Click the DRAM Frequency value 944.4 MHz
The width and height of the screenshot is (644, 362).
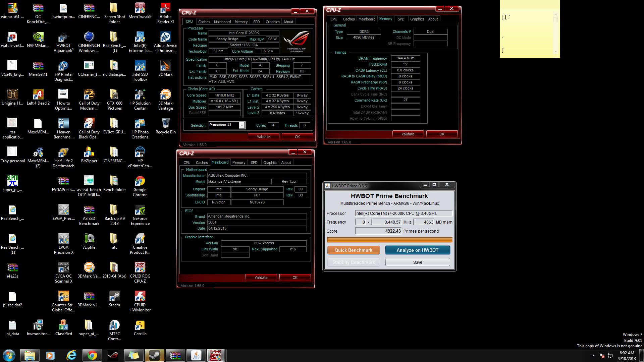point(405,58)
